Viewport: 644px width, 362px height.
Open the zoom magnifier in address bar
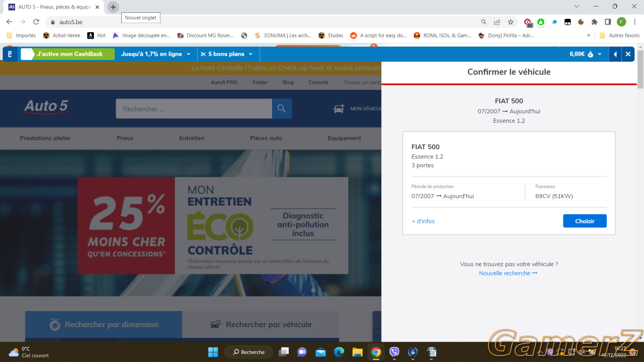(484, 22)
